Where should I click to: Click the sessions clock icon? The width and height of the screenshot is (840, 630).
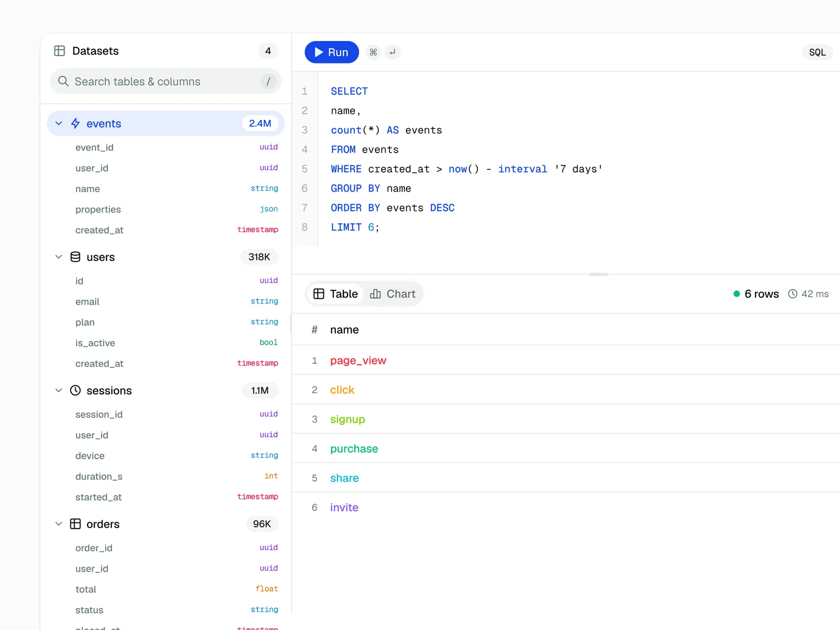[76, 390]
